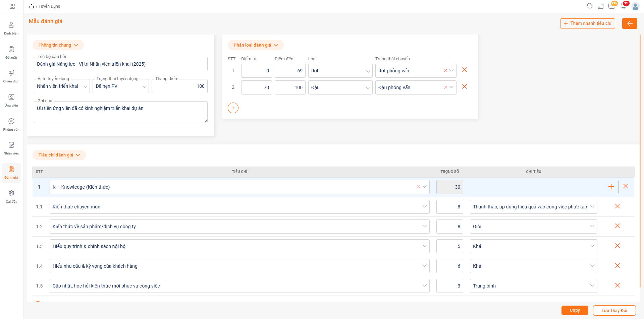Add a new classification row with plus circle

point(233,108)
